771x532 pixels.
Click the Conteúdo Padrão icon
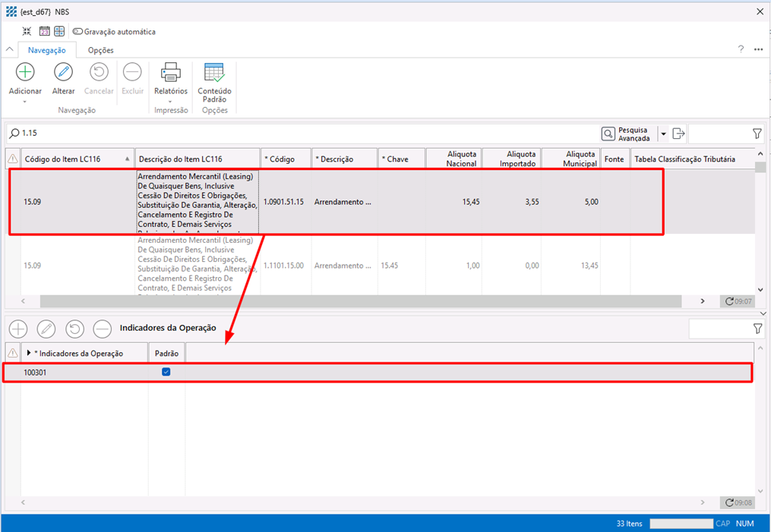coord(214,73)
